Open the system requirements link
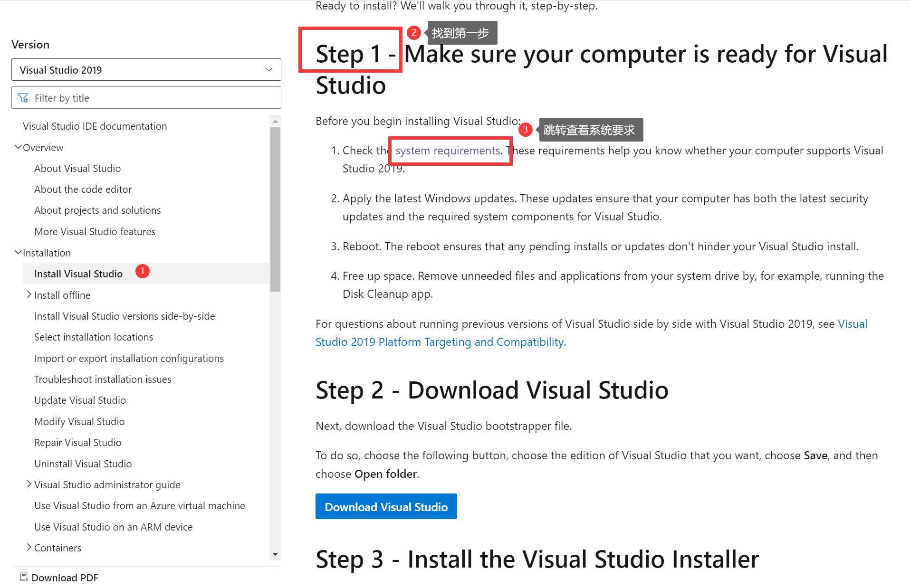910x588 pixels. point(448,151)
